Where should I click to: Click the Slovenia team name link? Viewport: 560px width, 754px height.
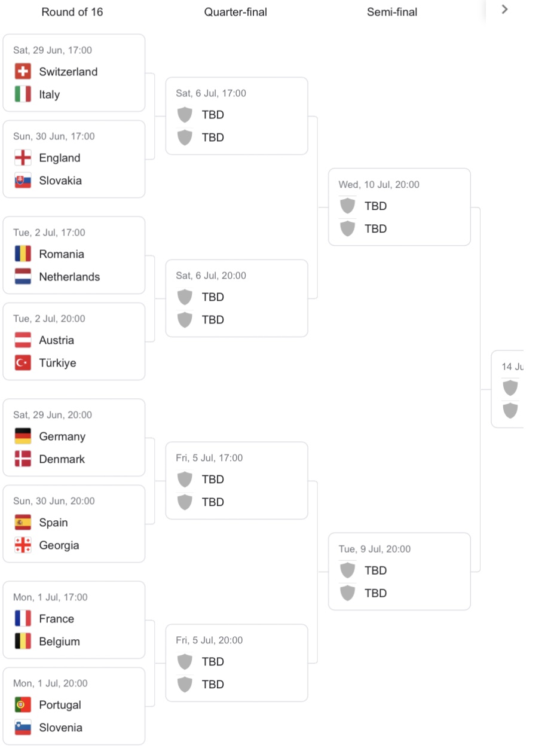(x=61, y=728)
